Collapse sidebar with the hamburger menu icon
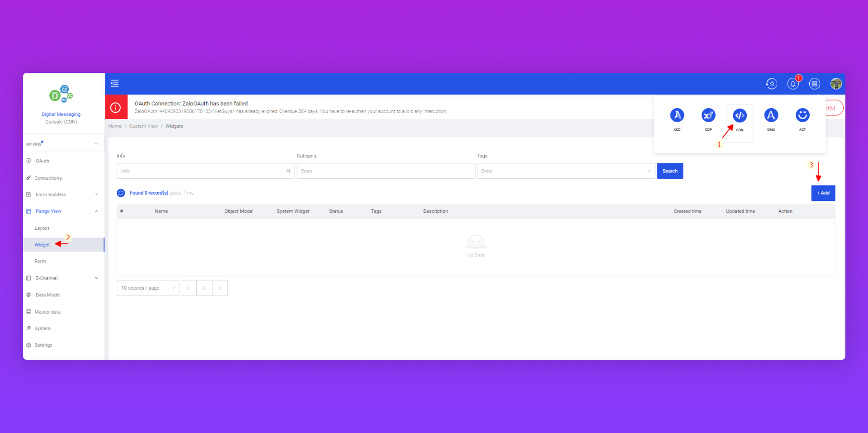The height and width of the screenshot is (433, 868). [x=115, y=83]
